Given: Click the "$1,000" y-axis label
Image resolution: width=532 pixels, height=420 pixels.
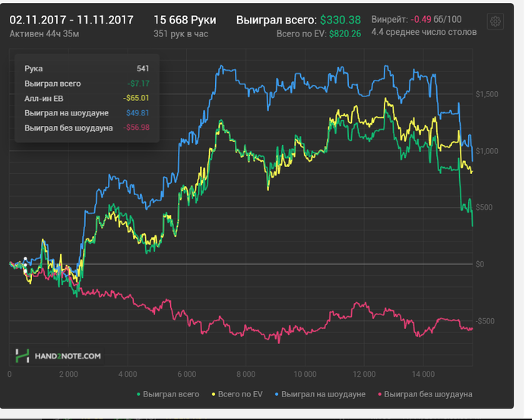Looking at the screenshot, I should [x=487, y=151].
